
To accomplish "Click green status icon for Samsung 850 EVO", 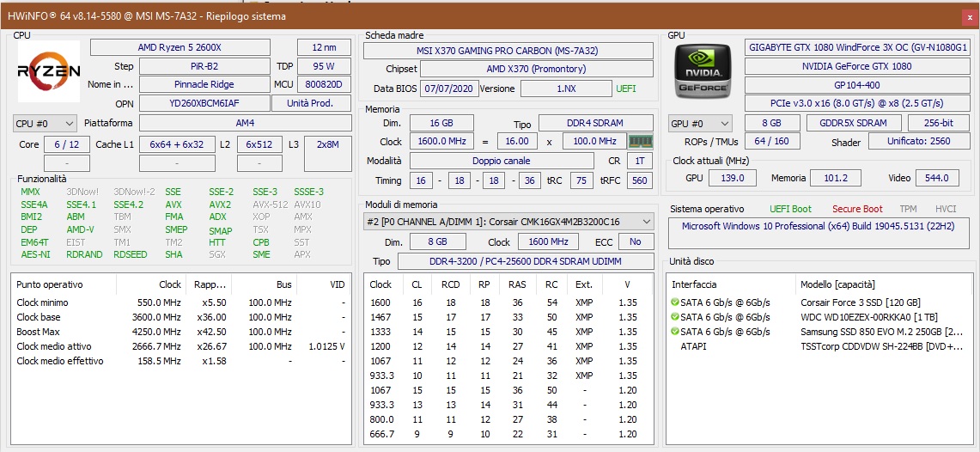I will coord(674,332).
